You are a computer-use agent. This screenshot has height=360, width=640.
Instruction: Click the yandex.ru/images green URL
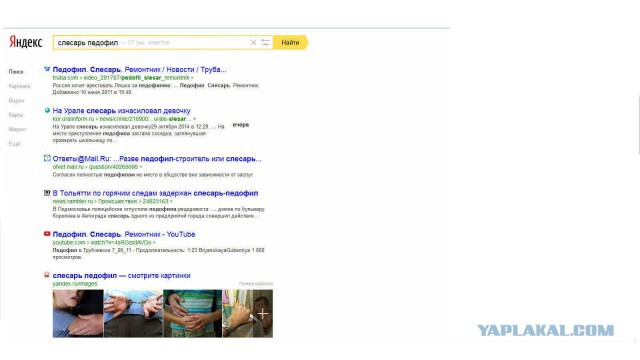click(75, 284)
